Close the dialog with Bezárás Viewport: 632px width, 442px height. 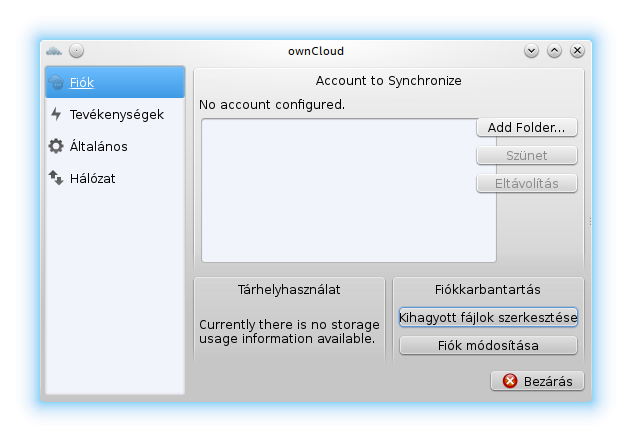click(x=537, y=381)
